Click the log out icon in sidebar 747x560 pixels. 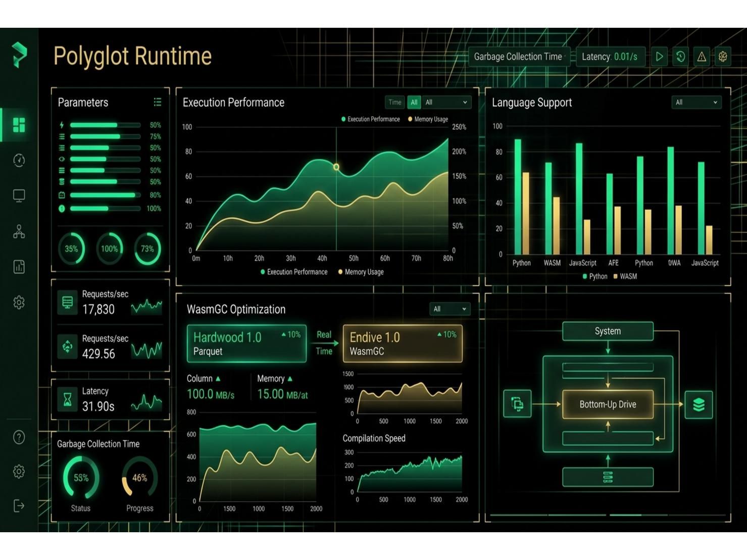[19, 505]
